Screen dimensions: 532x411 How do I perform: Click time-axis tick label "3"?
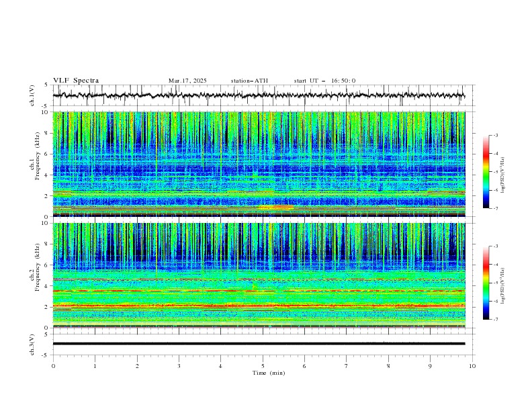click(x=179, y=366)
